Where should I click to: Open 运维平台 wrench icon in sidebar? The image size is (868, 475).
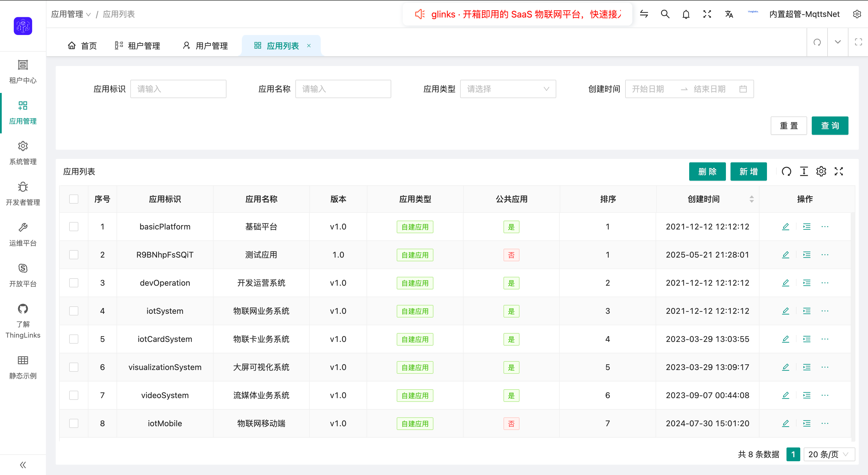click(23, 227)
